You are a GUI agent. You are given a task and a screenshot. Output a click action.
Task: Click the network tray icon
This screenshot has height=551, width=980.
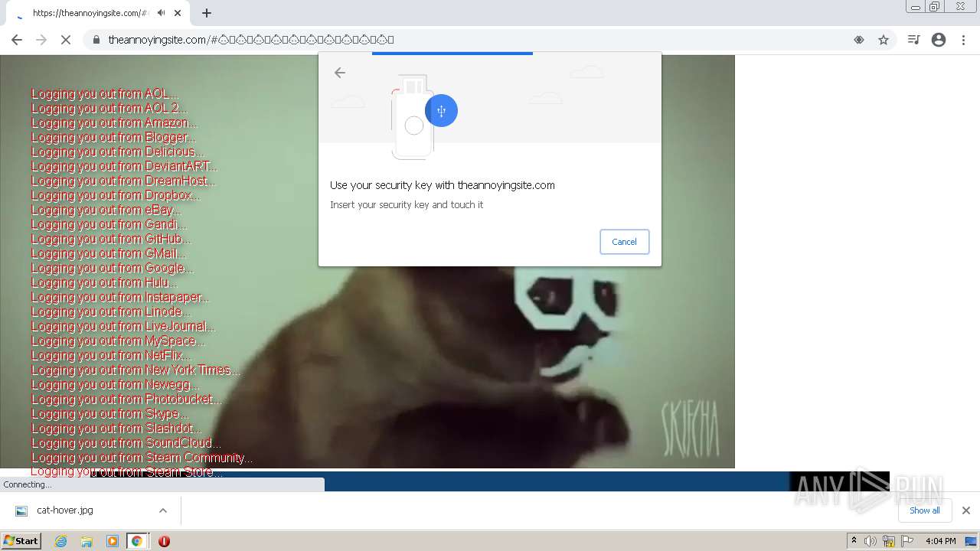pyautogui.click(x=889, y=541)
